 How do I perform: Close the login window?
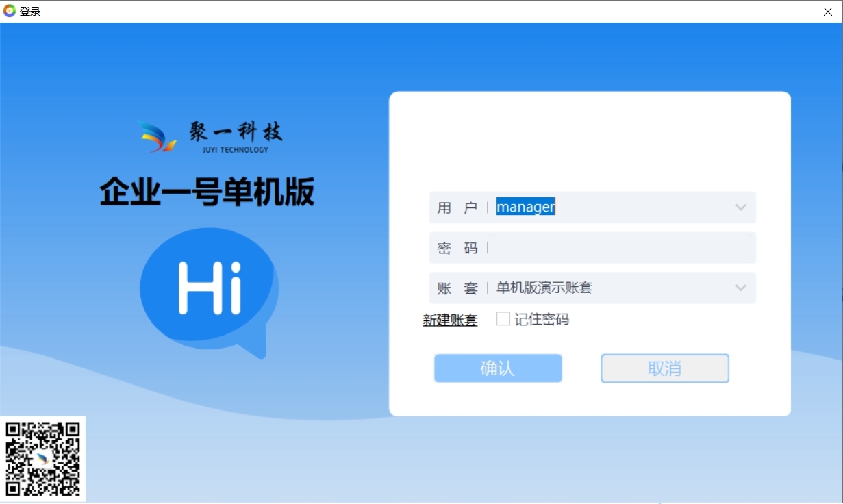point(827,11)
